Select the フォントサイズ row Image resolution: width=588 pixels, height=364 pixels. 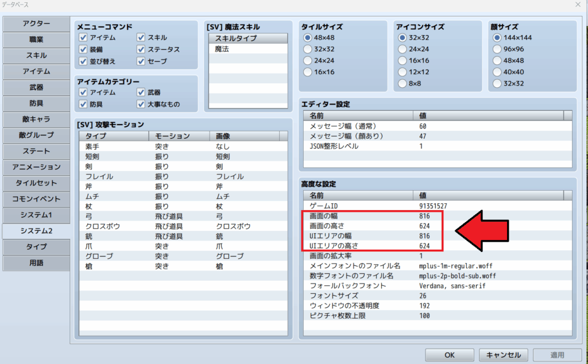(438, 296)
